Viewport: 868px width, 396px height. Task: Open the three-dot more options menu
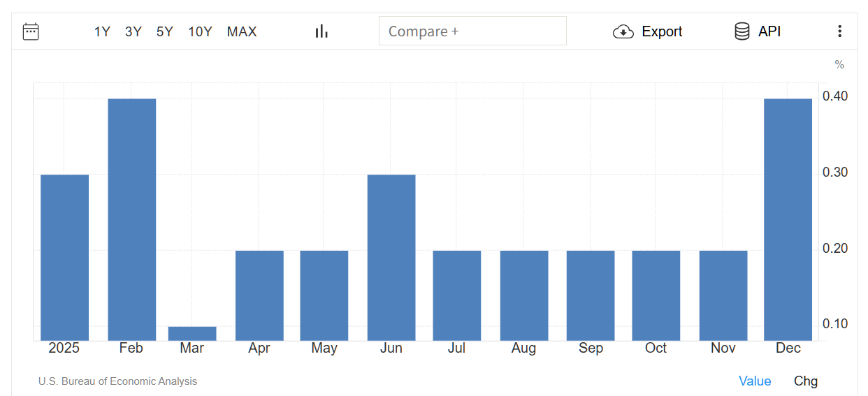click(x=839, y=31)
